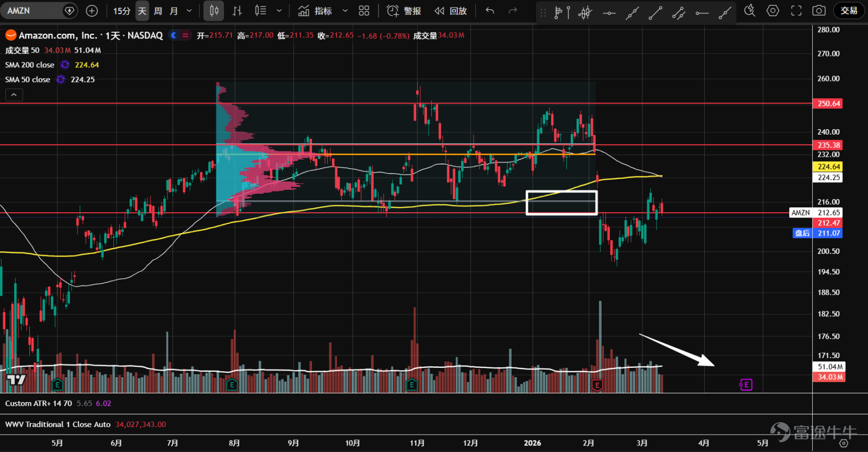
Task: Click the AMZN 212.65 last price label
Action: click(816, 213)
